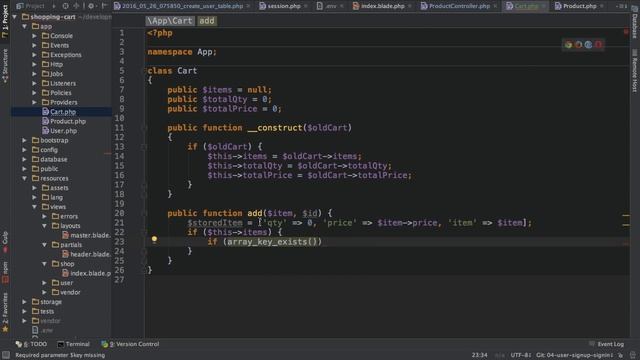Open the Favorites tool window
640x360 pixels.
(5, 312)
